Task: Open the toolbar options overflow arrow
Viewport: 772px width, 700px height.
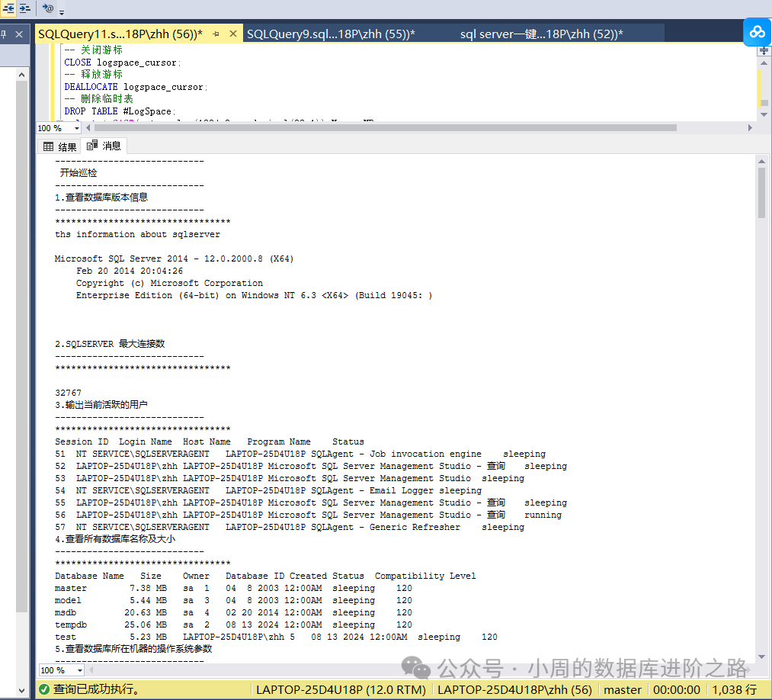Action: tap(62, 12)
